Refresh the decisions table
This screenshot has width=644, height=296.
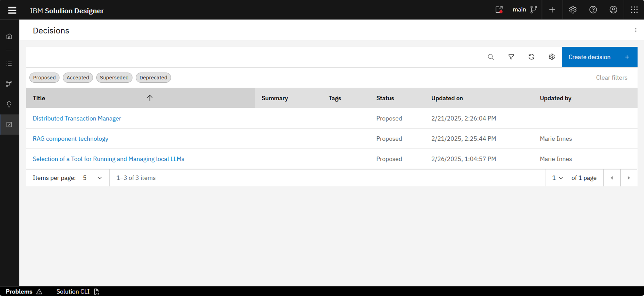pyautogui.click(x=531, y=57)
